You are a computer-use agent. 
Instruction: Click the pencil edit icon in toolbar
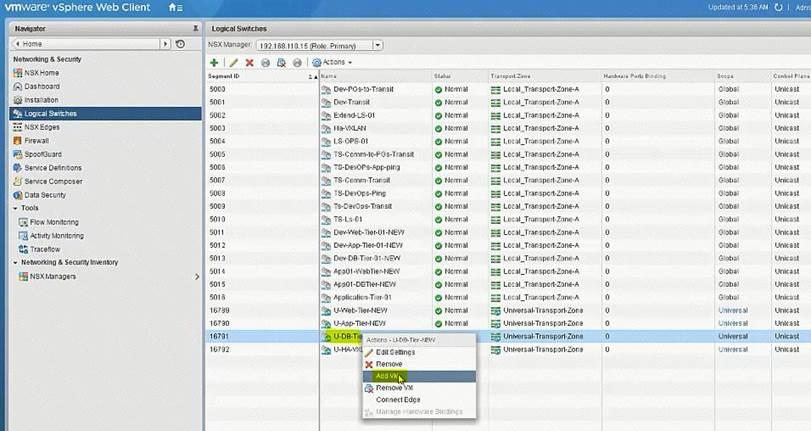(x=233, y=62)
